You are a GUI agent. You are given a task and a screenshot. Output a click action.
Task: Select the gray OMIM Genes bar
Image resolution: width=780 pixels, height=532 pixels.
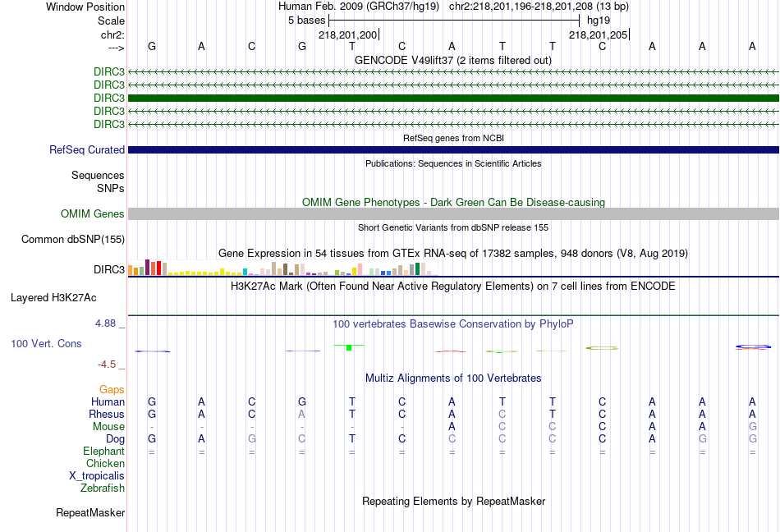[453, 213]
